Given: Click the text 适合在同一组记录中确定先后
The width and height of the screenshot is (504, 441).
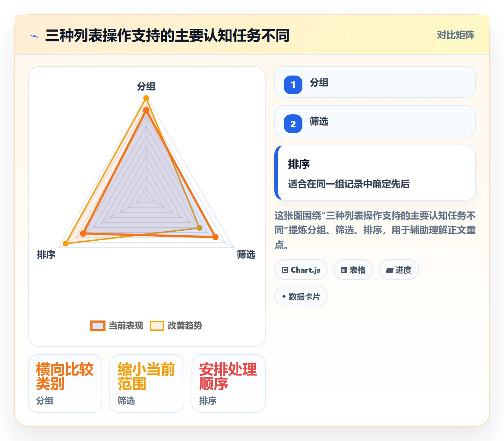Looking at the screenshot, I should point(349,184).
